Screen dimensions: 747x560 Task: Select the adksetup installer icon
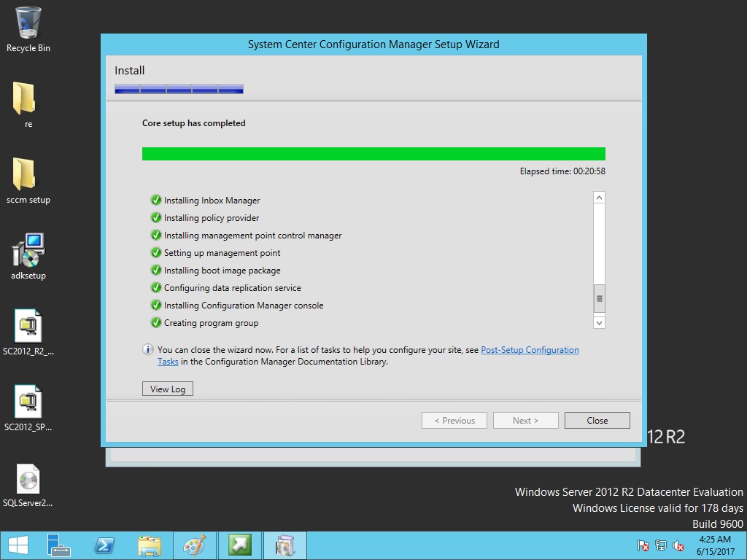click(x=28, y=252)
